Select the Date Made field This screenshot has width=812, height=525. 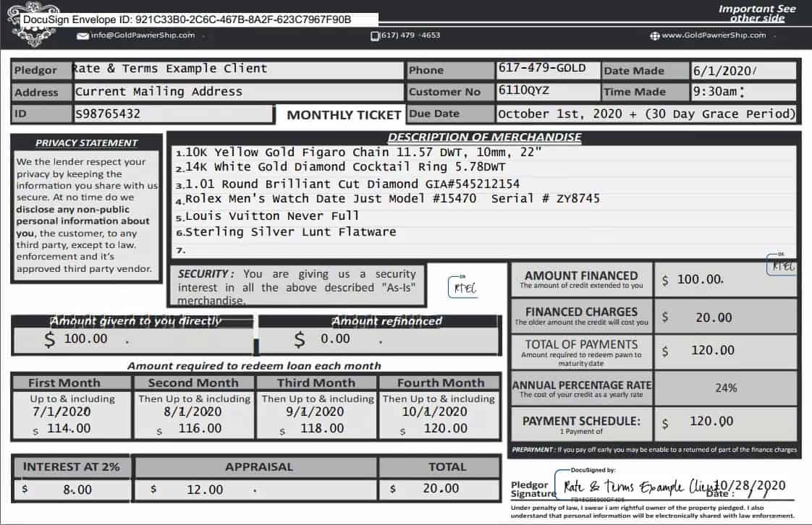point(743,71)
